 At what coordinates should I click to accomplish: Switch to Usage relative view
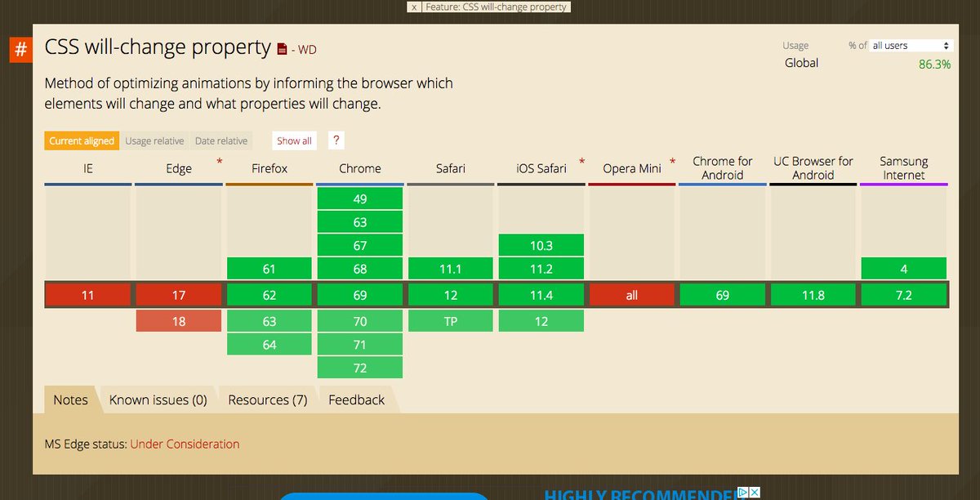(154, 141)
